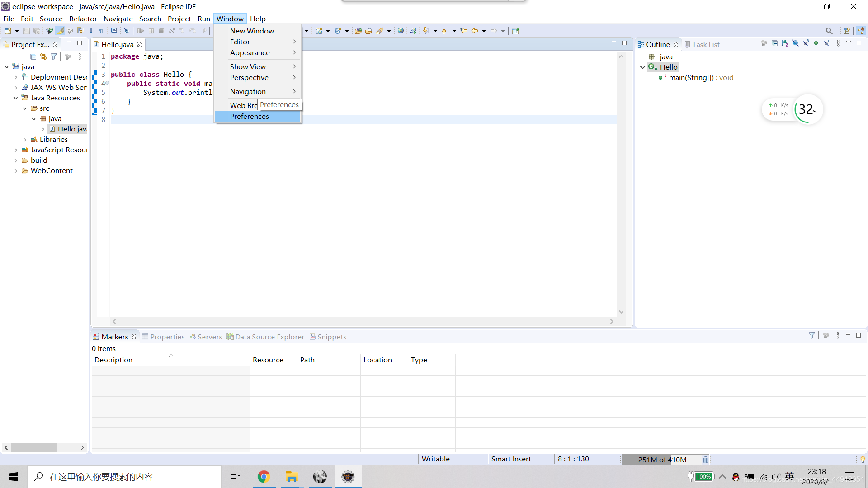This screenshot has height=488, width=868.
Task: Click the search magnifier in toolbar
Action: pos(829,31)
